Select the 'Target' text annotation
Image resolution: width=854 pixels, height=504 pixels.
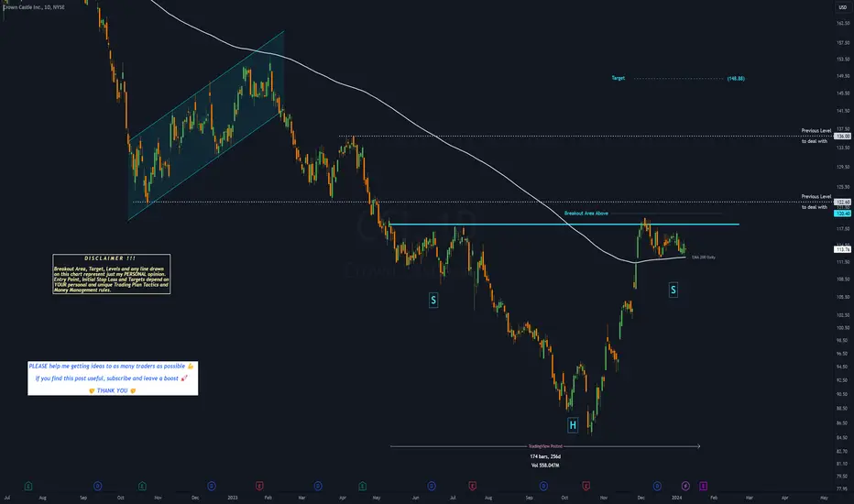click(x=619, y=78)
